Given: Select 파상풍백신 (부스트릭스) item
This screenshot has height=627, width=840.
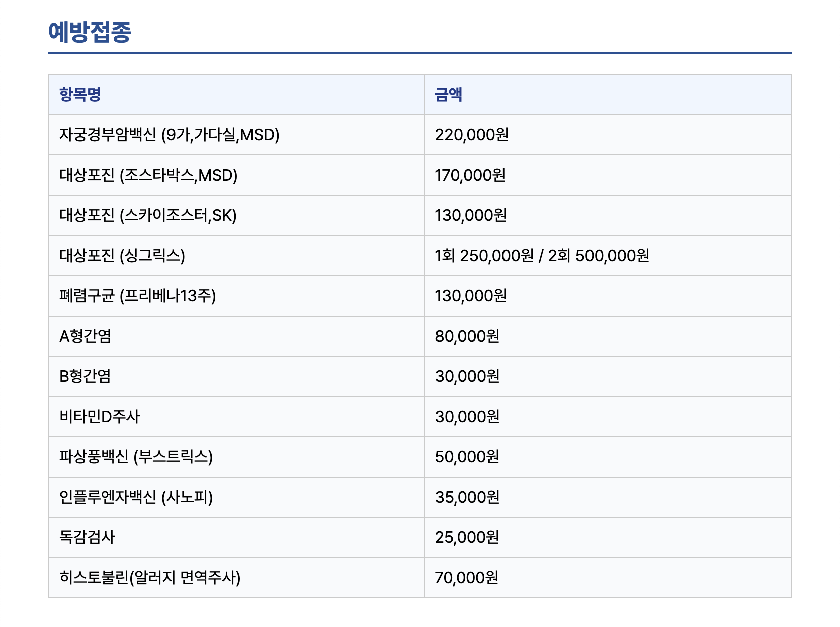Looking at the screenshot, I should [136, 457].
